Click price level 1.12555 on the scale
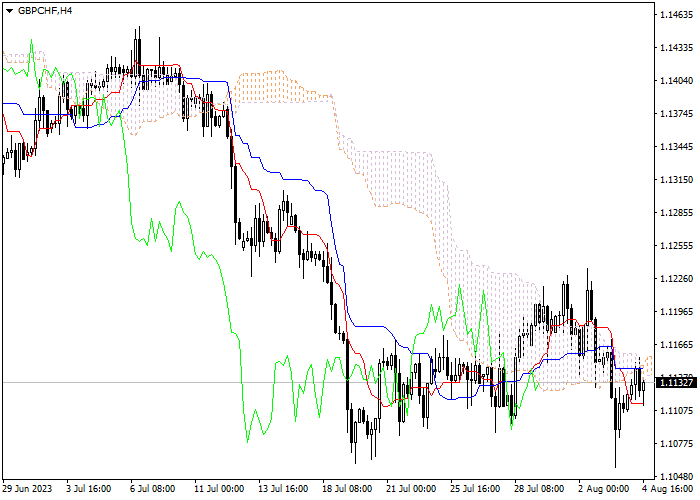The height and width of the screenshot is (500, 700). tap(676, 246)
